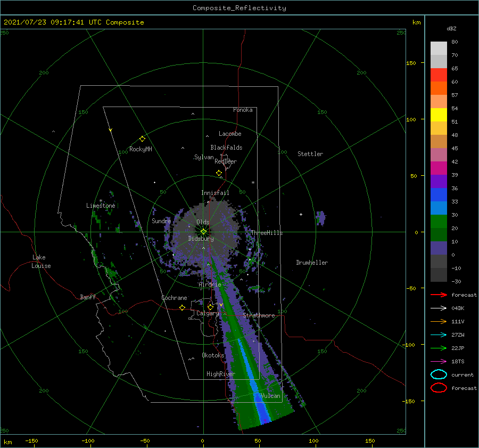Click the green 22JP arrow icon
479x448 pixels.
tap(439, 348)
